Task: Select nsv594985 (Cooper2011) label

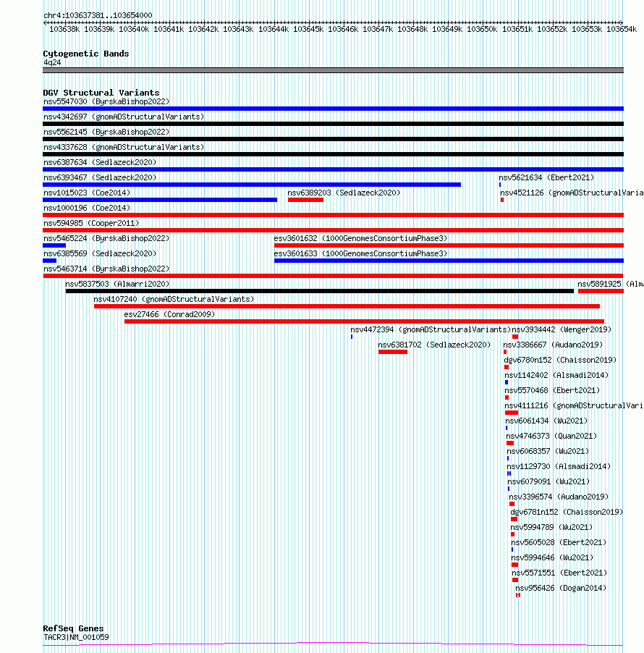Action: pyautogui.click(x=91, y=223)
